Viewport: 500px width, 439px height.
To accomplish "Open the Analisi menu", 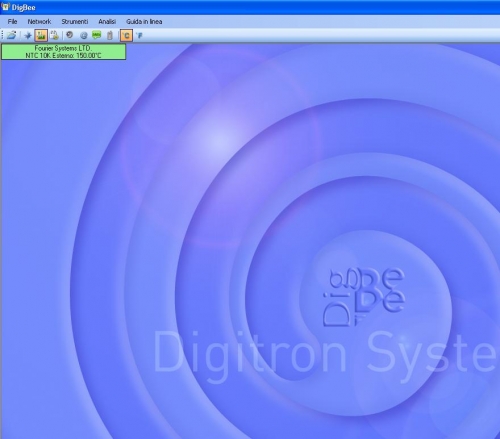I will click(x=107, y=21).
